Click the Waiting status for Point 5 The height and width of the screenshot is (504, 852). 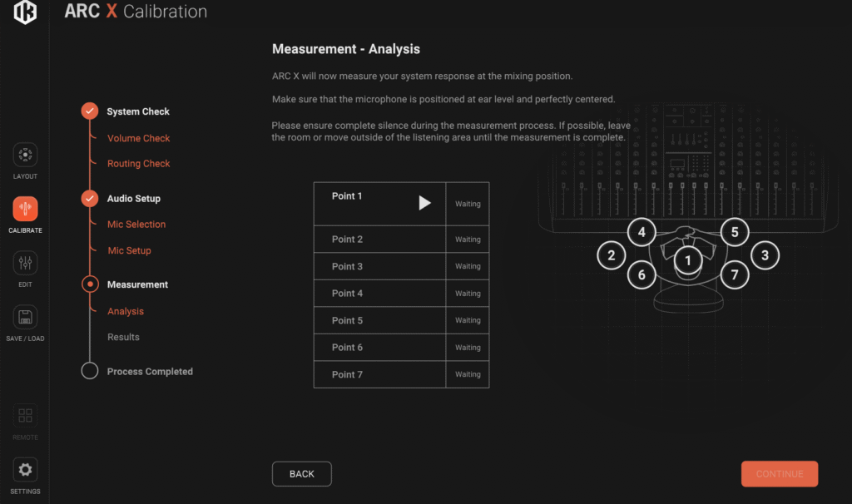(x=468, y=320)
